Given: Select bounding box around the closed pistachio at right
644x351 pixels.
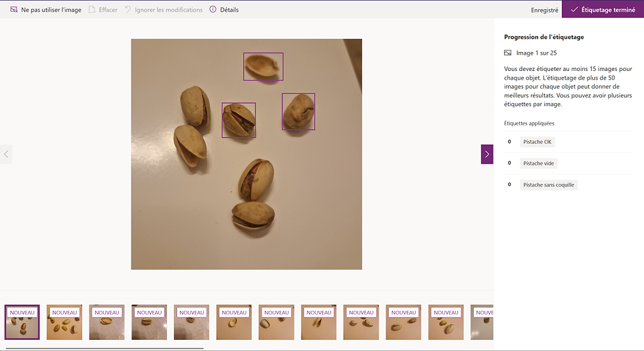Looking at the screenshot, I should click(x=298, y=111).
